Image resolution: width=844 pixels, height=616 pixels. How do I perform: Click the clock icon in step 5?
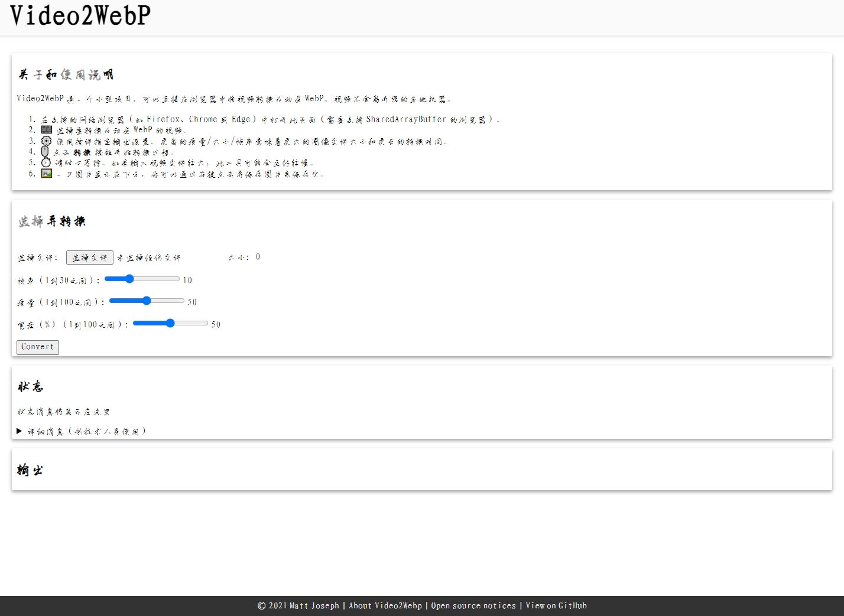coord(46,162)
